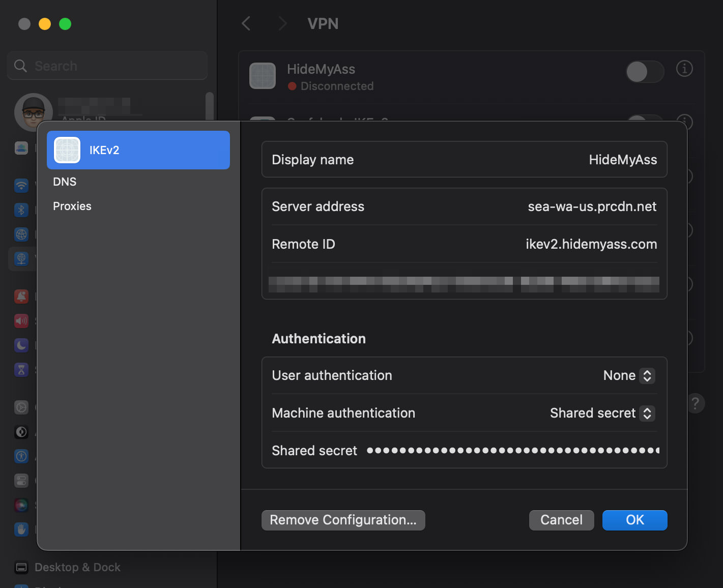Click the Display name field showing HideMyAss
723x588 pixels.
click(x=464, y=160)
